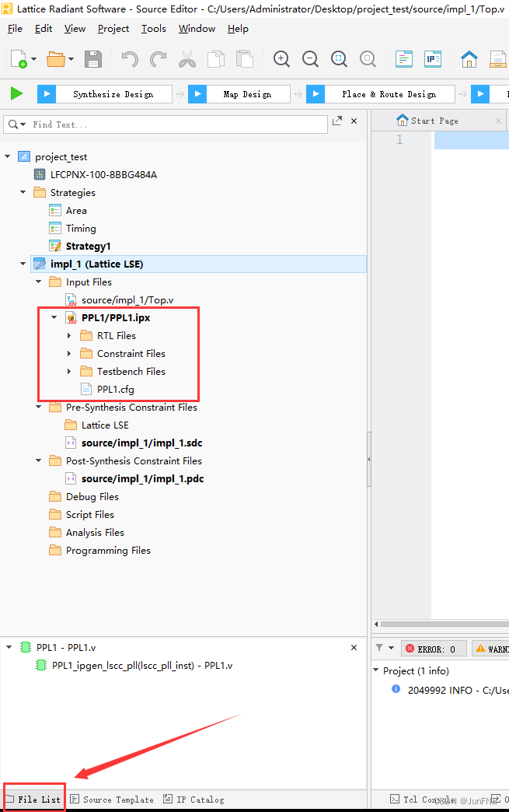Open the Project menu
The height and width of the screenshot is (812, 509).
point(113,29)
